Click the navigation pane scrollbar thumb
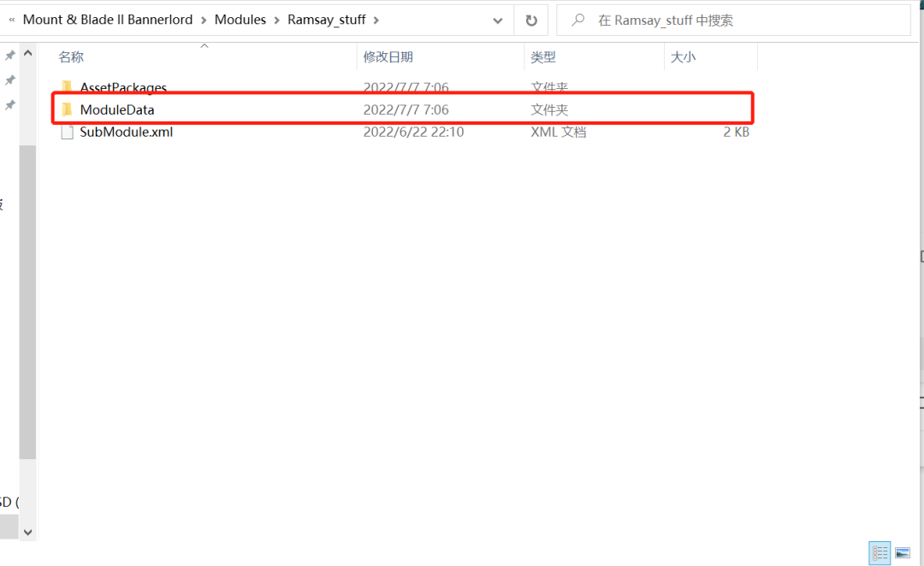924x566 pixels. [x=27, y=302]
